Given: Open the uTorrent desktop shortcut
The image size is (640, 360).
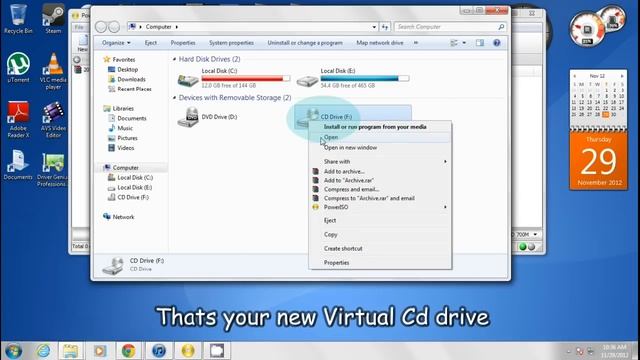Looking at the screenshot, I should (x=18, y=67).
